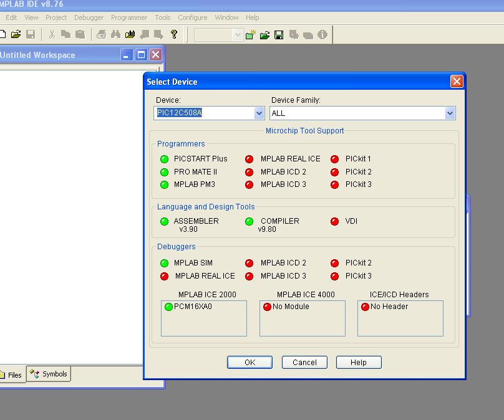Click the package icon after Save Workspace
The width and height of the screenshot is (504, 420).
pyautogui.click(x=308, y=35)
